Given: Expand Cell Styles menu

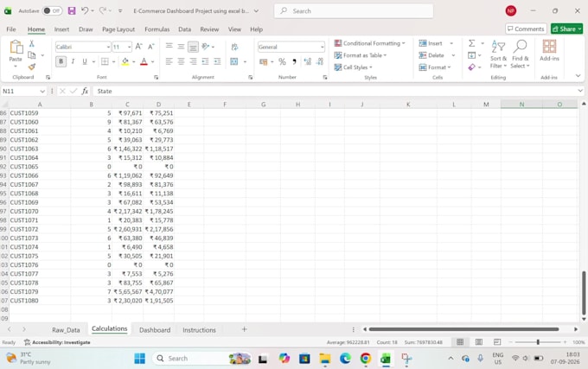Looking at the screenshot, I should (354, 67).
